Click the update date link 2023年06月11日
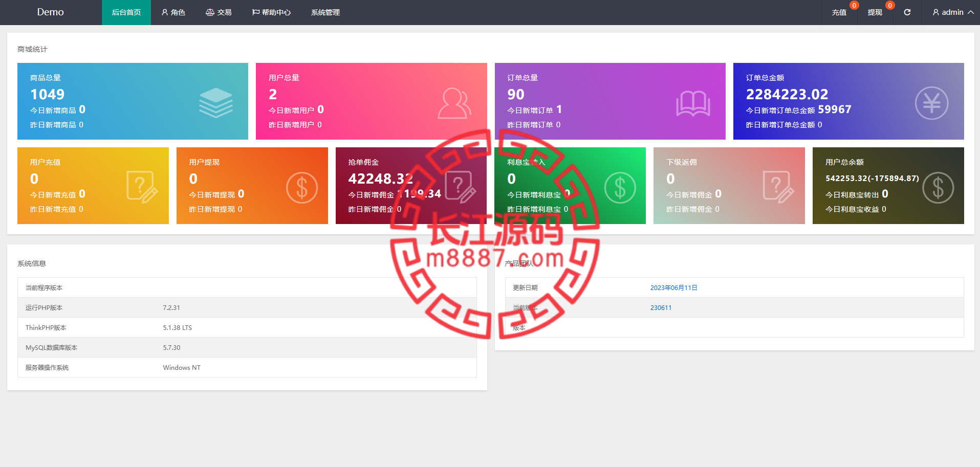Screen dimensions: 980x467 [673, 288]
